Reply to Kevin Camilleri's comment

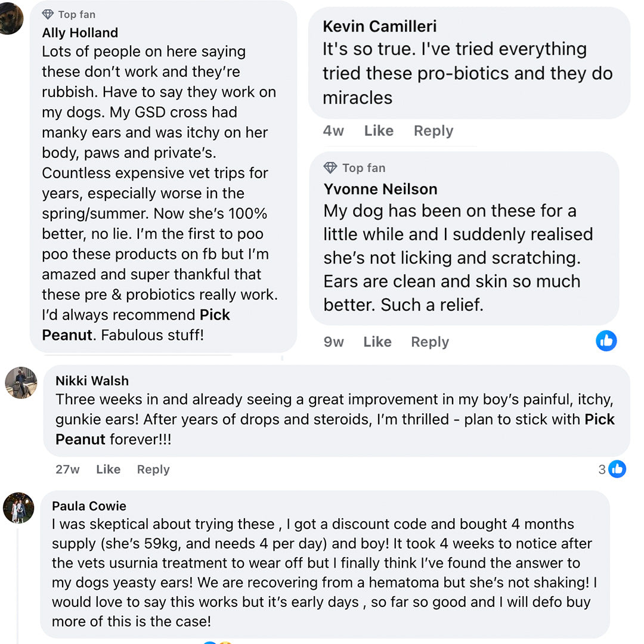point(434,131)
